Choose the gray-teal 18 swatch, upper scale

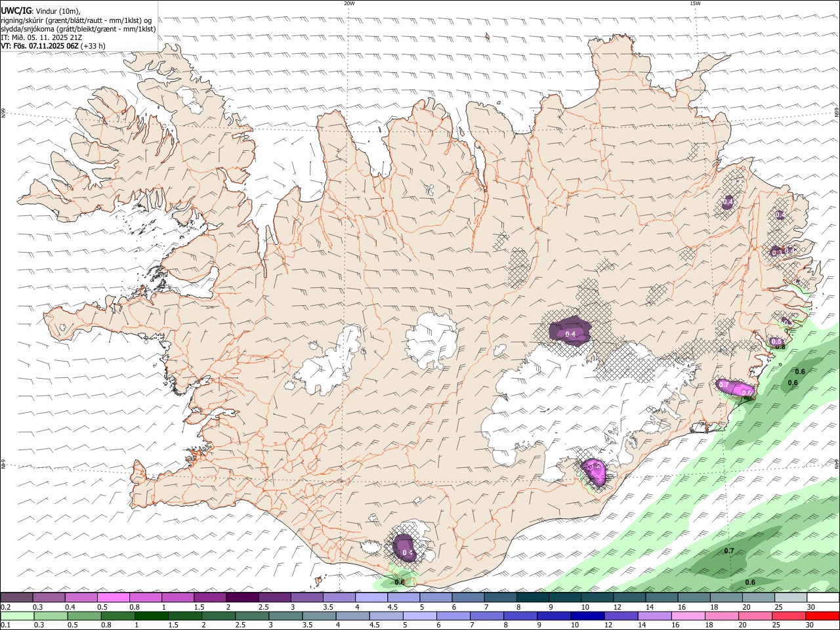click(x=725, y=598)
